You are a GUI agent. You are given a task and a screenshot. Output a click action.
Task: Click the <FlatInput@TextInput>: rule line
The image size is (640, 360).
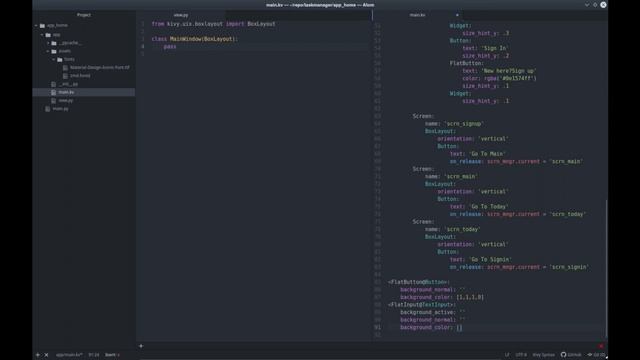coord(422,305)
